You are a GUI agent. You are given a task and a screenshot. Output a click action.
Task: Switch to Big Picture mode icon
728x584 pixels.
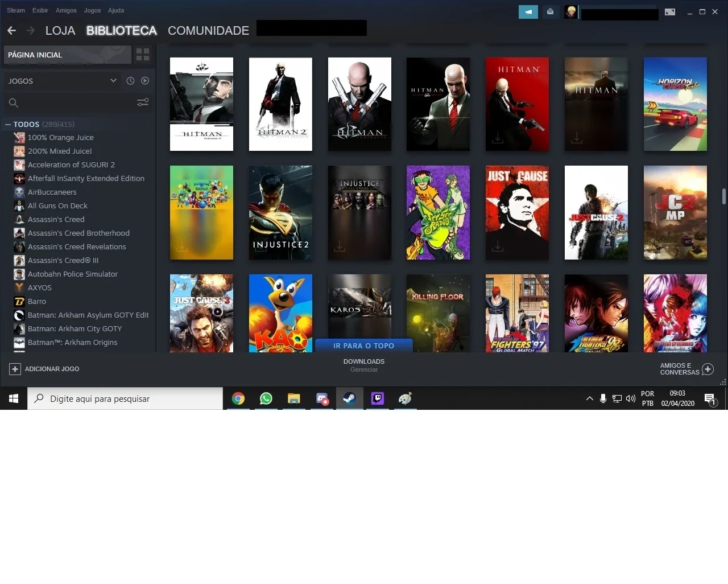coord(670,11)
